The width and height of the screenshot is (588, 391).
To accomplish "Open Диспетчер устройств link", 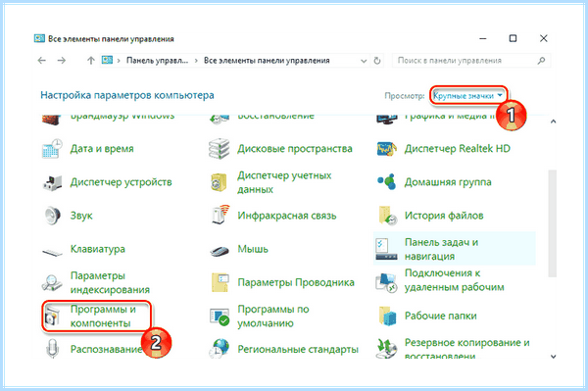I will coord(122,182).
